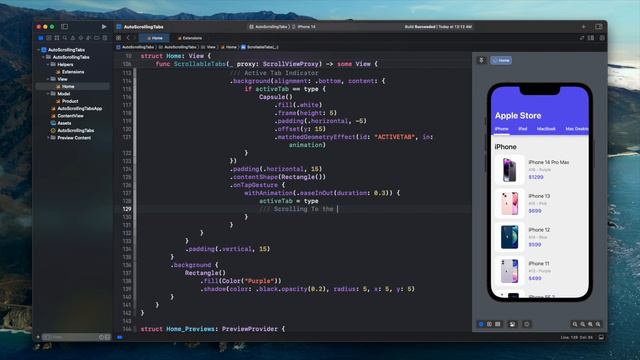Toggle the navigator sidebar panel
Screen dimensions: 640x360
click(x=64, y=27)
